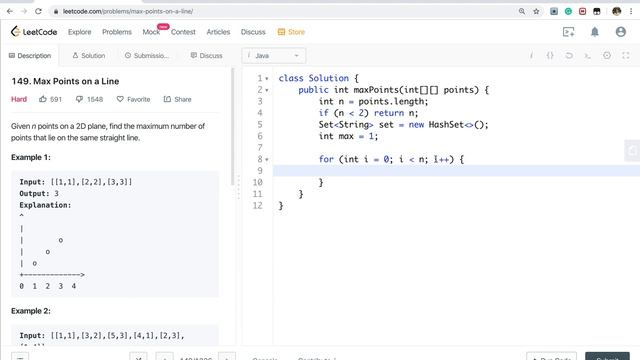Collapse the for loop fold arrow on line 8

click(267, 160)
